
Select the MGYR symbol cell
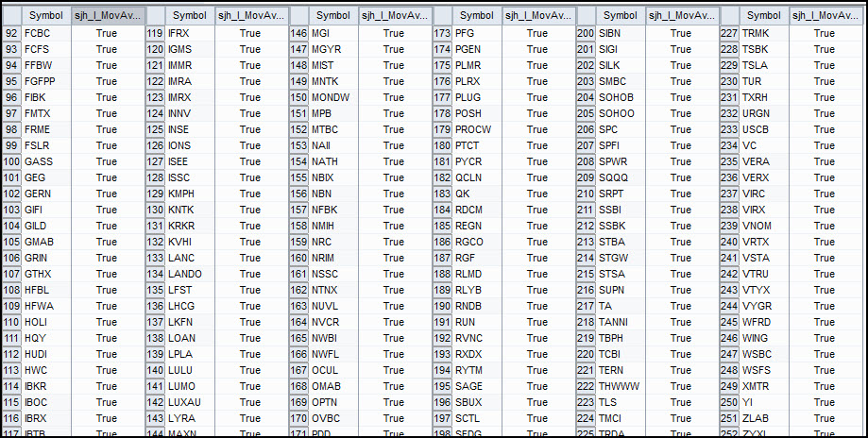(333, 49)
